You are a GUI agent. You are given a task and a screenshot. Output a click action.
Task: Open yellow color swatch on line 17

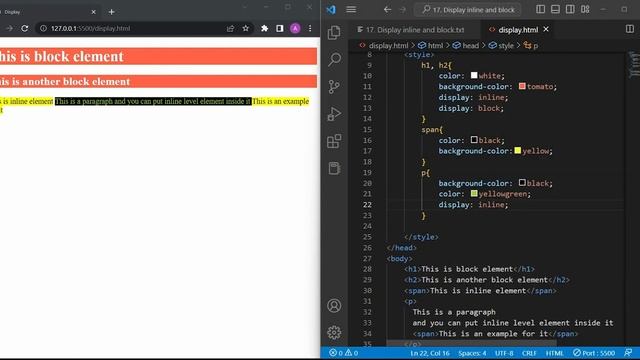(x=518, y=150)
